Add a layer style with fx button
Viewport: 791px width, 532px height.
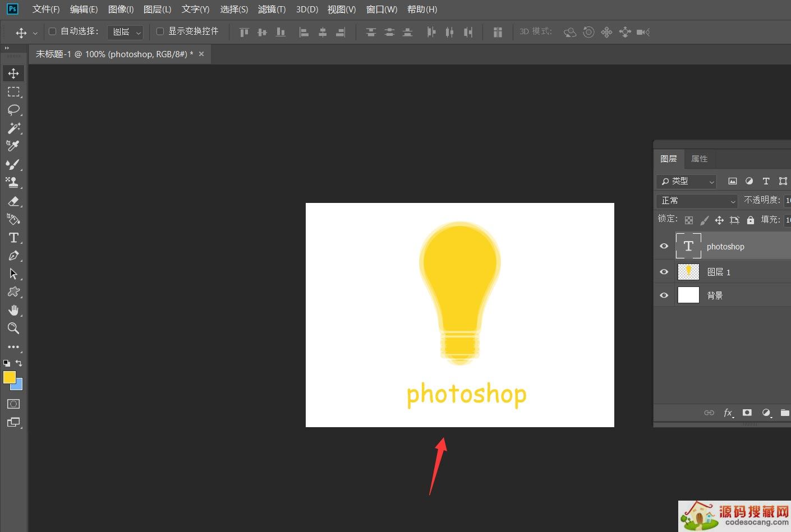pyautogui.click(x=728, y=413)
